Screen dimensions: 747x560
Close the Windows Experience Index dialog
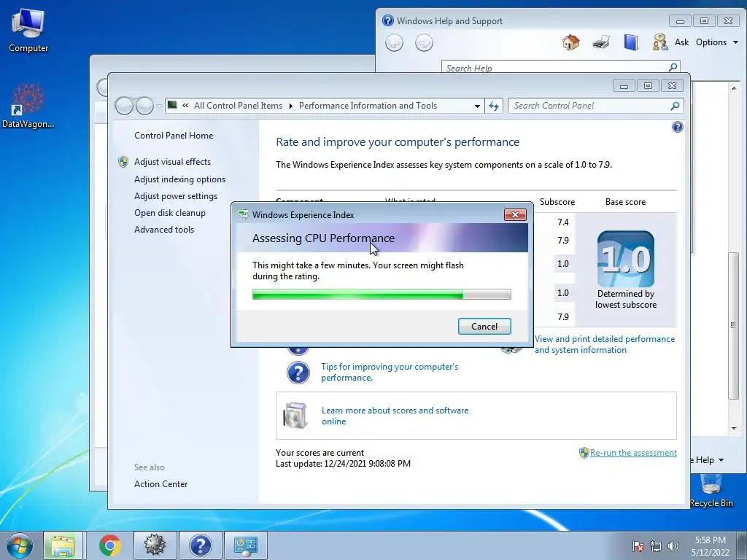pyautogui.click(x=515, y=215)
